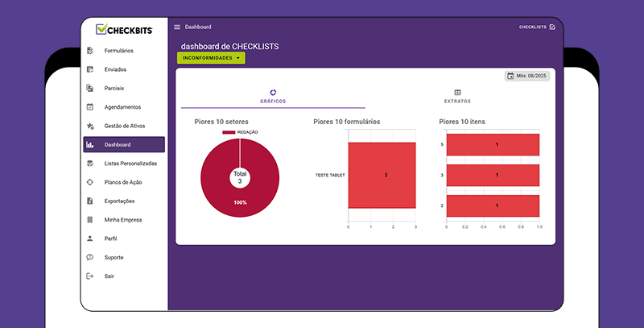This screenshot has height=328, width=644.
Task: Click Sair to log out
Action: click(x=124, y=276)
